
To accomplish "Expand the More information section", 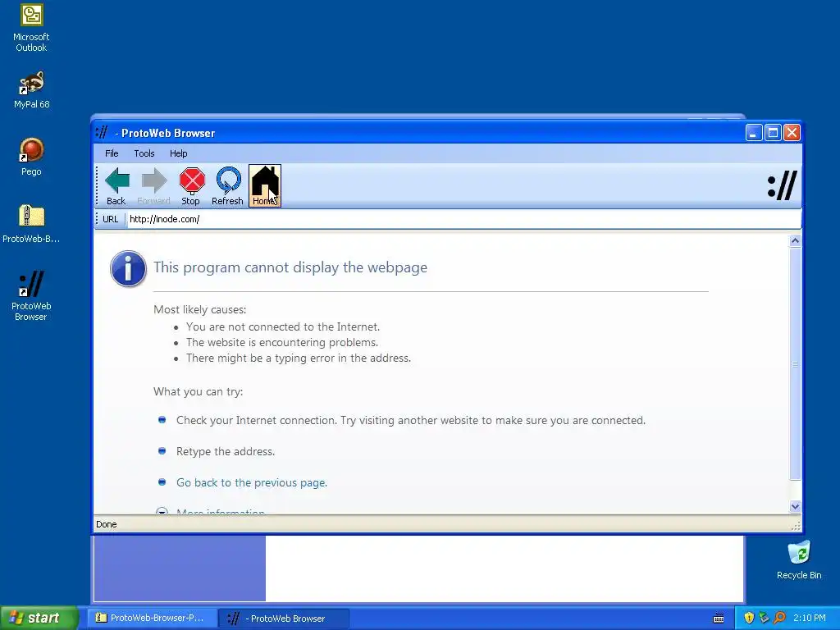I will 220,512.
